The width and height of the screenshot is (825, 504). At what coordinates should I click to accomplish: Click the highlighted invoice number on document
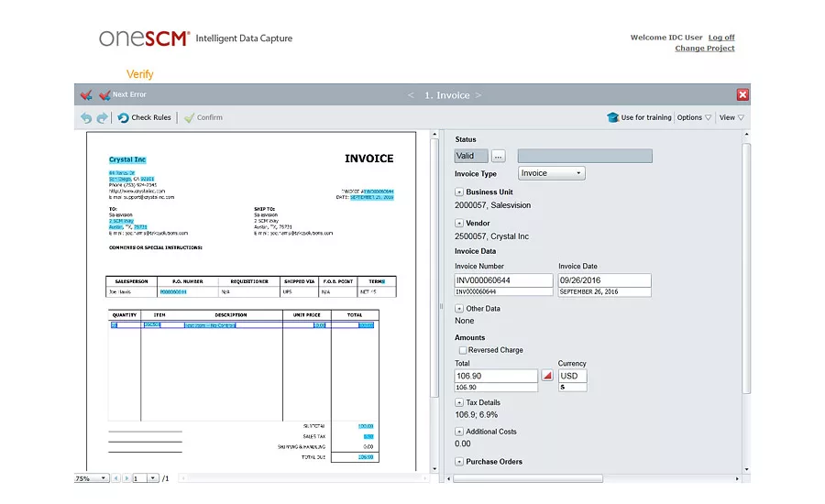coord(379,192)
